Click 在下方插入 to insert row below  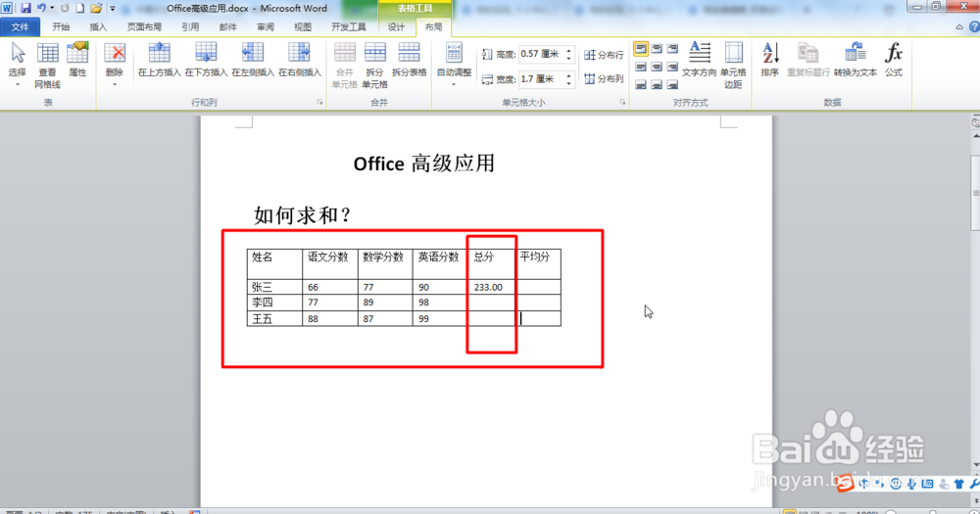206,60
